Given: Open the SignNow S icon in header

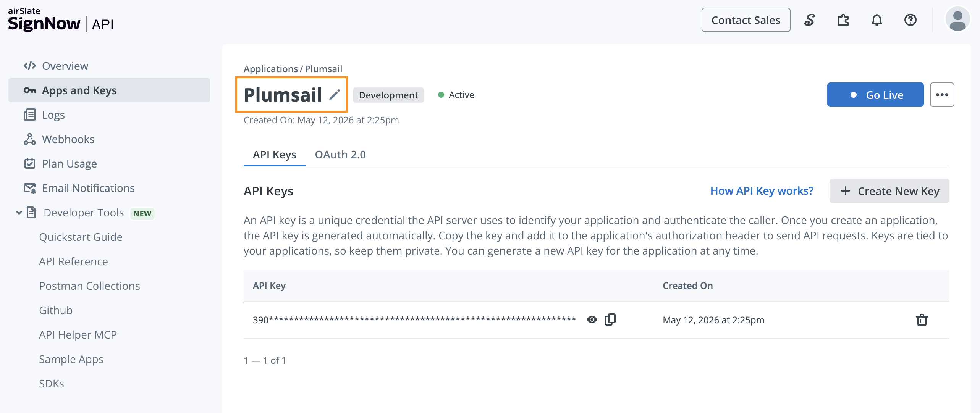Looking at the screenshot, I should coord(809,20).
